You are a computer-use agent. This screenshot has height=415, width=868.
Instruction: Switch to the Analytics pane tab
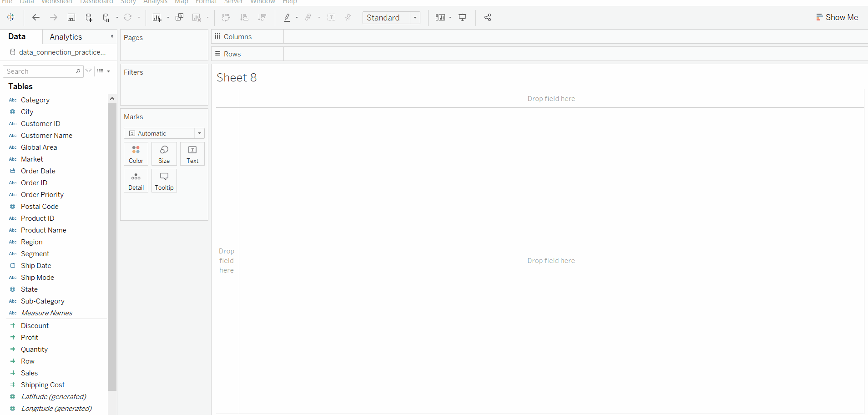66,37
